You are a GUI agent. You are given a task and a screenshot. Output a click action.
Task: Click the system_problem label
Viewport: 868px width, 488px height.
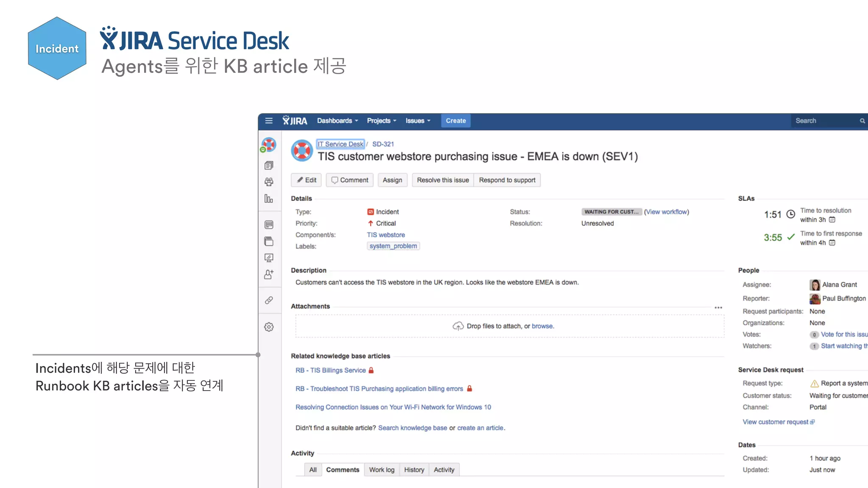(393, 246)
